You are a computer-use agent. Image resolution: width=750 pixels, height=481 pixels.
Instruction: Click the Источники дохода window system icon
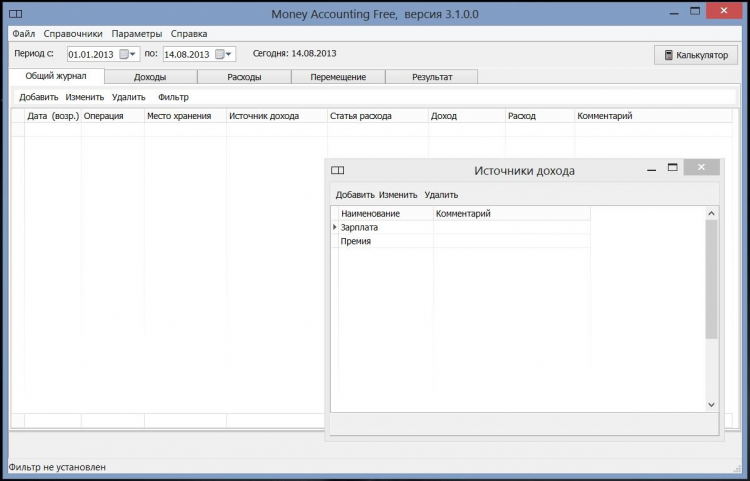[338, 170]
